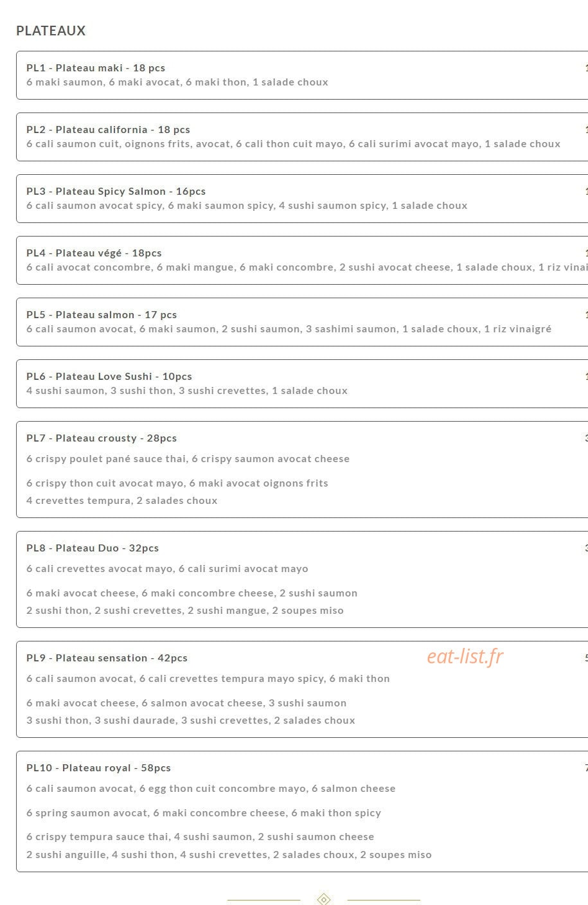Click the soupes miso line in PL8
The height and width of the screenshot is (905, 588).
click(185, 611)
